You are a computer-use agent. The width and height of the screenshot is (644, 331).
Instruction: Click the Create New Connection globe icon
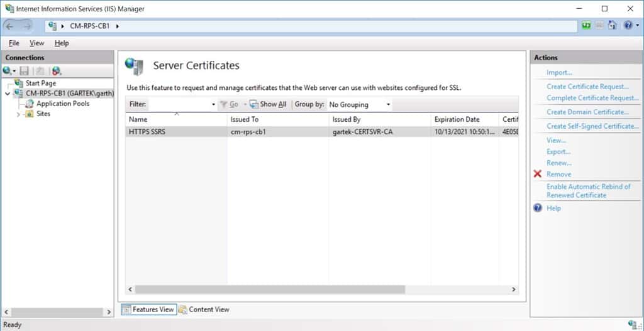tap(6, 71)
